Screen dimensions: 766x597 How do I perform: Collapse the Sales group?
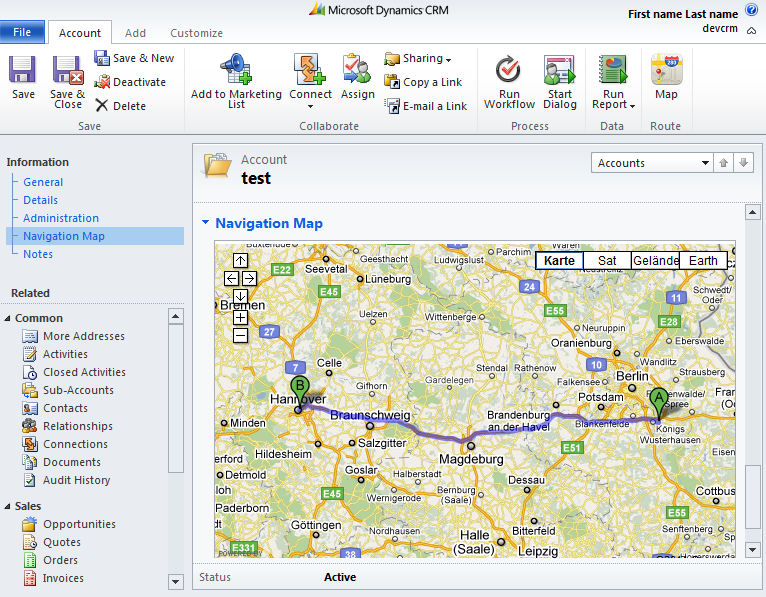click(x=7, y=507)
